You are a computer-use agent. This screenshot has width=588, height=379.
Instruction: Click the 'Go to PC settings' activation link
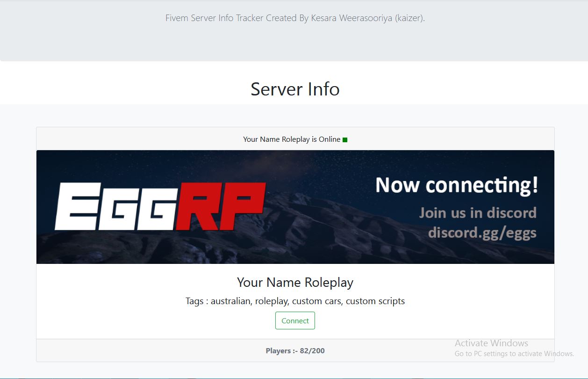(x=513, y=354)
